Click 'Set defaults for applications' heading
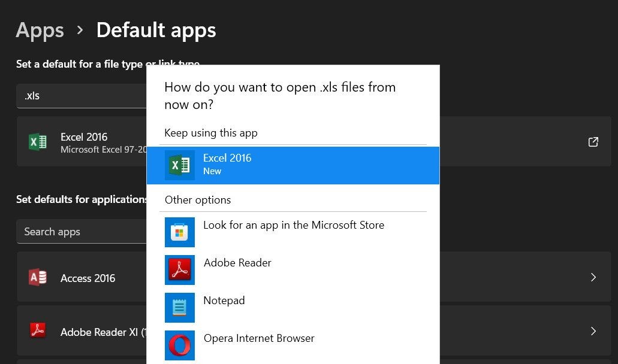This screenshot has width=618, height=364. point(81,199)
